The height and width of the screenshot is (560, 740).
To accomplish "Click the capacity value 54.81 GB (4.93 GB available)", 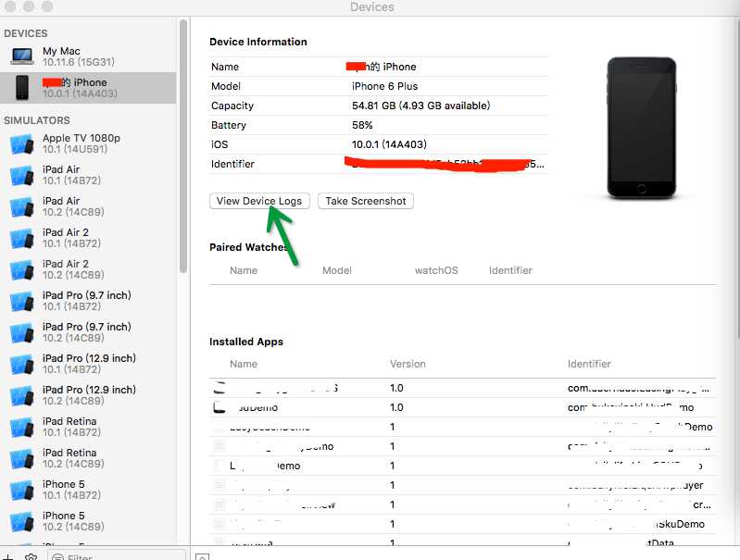I will click(x=421, y=106).
